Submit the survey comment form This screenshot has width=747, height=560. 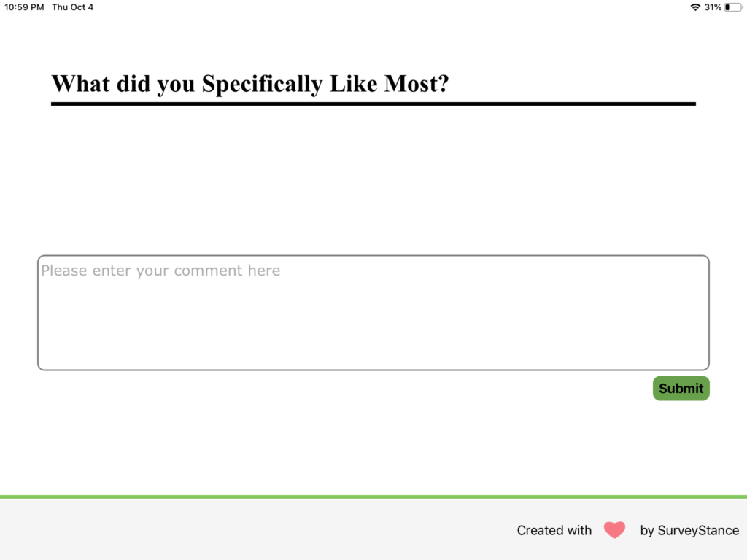coord(681,388)
